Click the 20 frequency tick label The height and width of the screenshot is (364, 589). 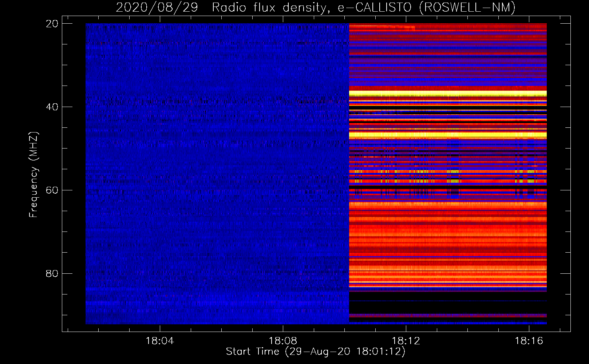tap(52, 24)
